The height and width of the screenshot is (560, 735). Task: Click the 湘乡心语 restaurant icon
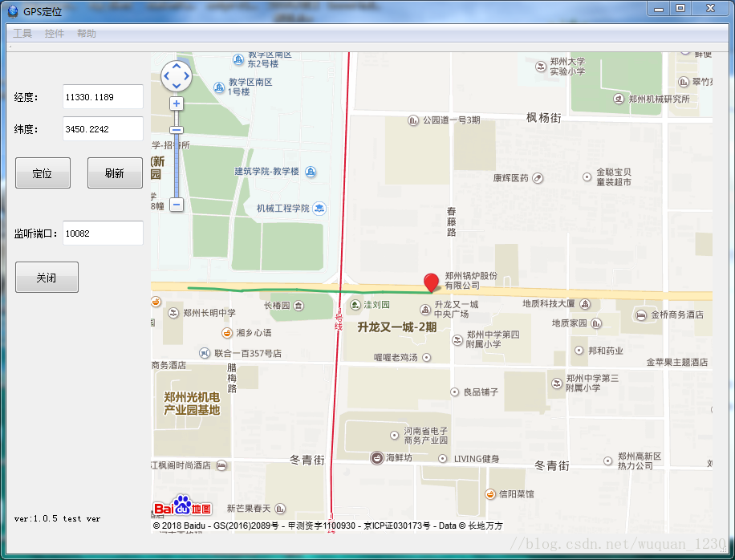point(227,333)
